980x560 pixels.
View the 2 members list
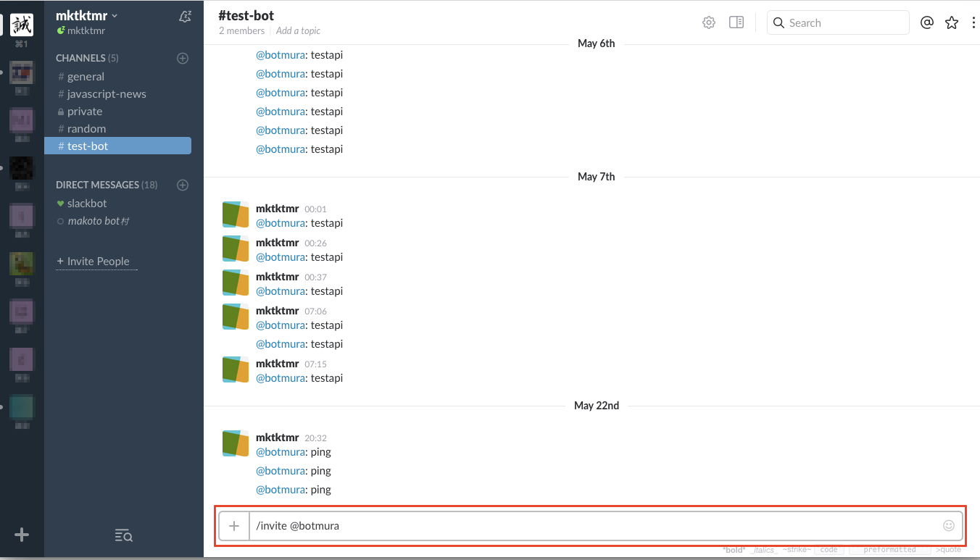pos(242,31)
